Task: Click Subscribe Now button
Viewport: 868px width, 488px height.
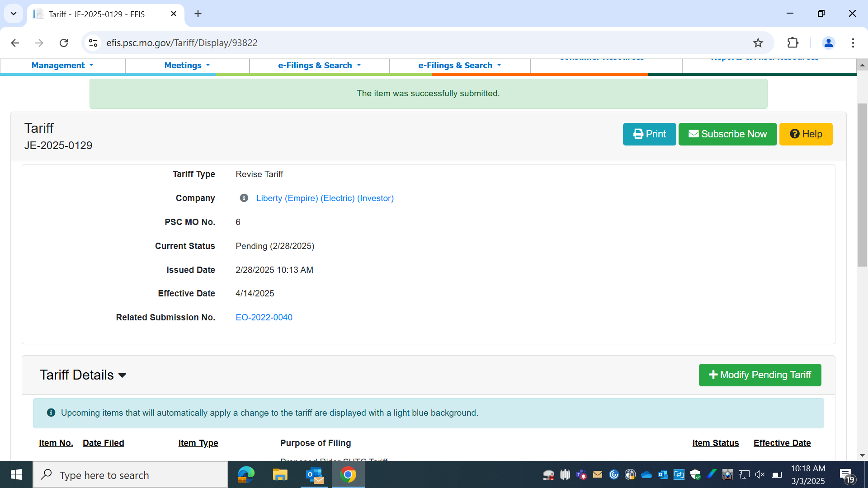Action: coord(727,134)
